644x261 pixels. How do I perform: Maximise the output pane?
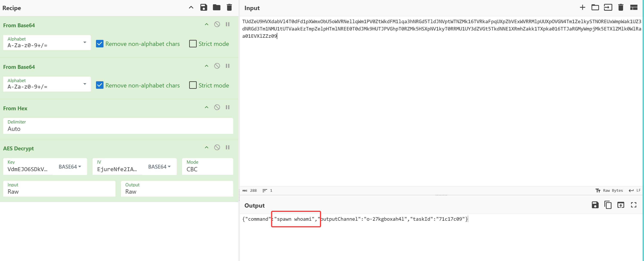point(633,205)
